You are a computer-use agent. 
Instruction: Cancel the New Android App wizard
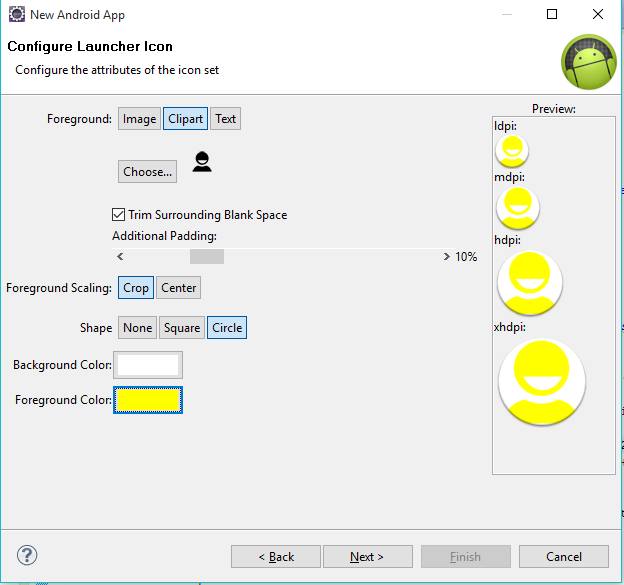564,556
